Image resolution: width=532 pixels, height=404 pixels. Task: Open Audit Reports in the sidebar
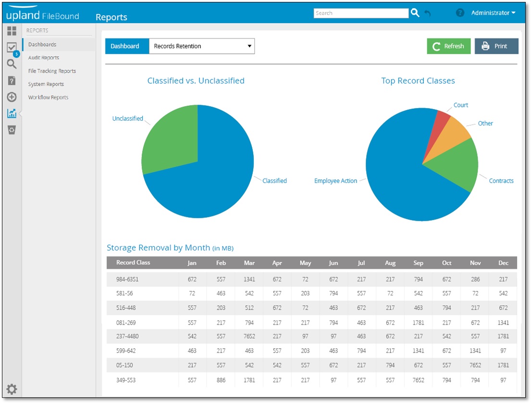click(44, 58)
